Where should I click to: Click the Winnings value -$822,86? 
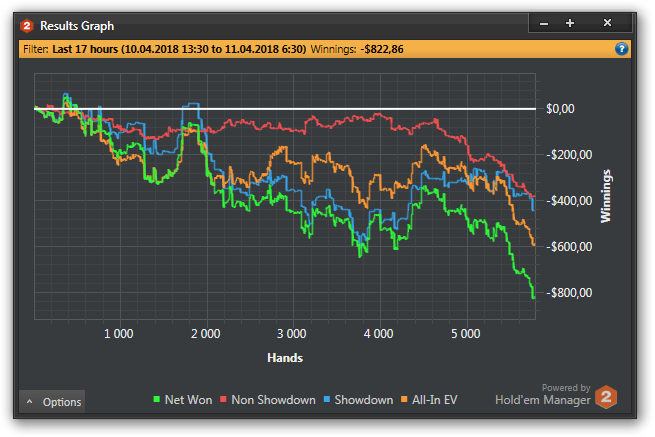pyautogui.click(x=382, y=49)
